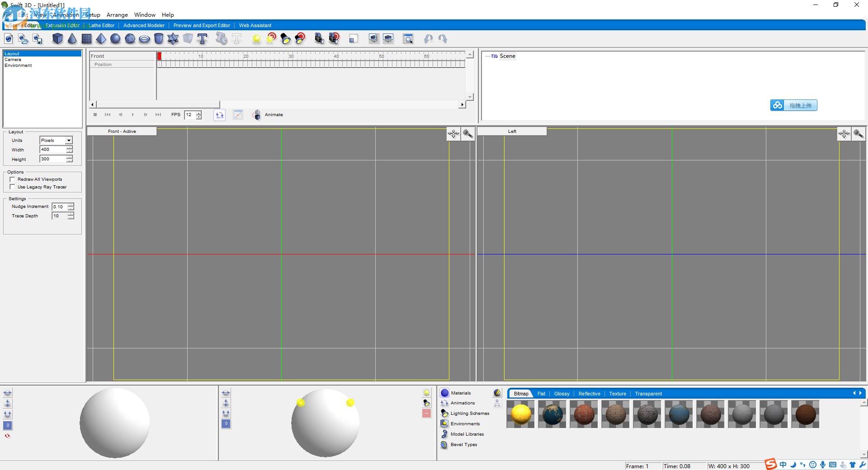The height and width of the screenshot is (470, 868).
Task: Increase FPS using the up stepper arrow
Action: tap(199, 113)
